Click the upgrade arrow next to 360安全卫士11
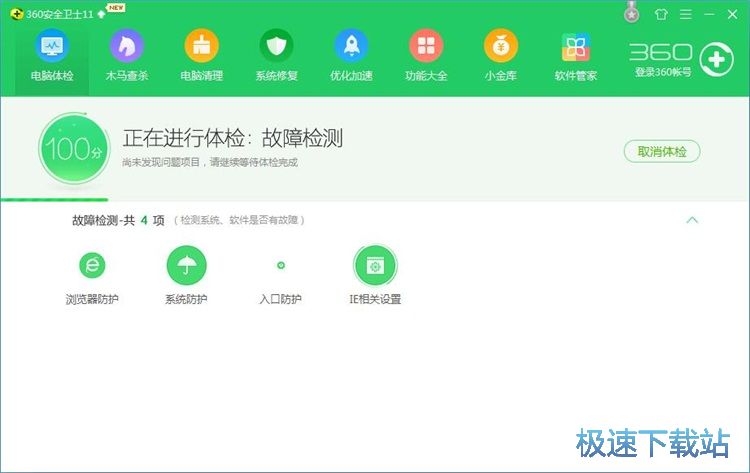The width and height of the screenshot is (750, 473). click(x=101, y=14)
